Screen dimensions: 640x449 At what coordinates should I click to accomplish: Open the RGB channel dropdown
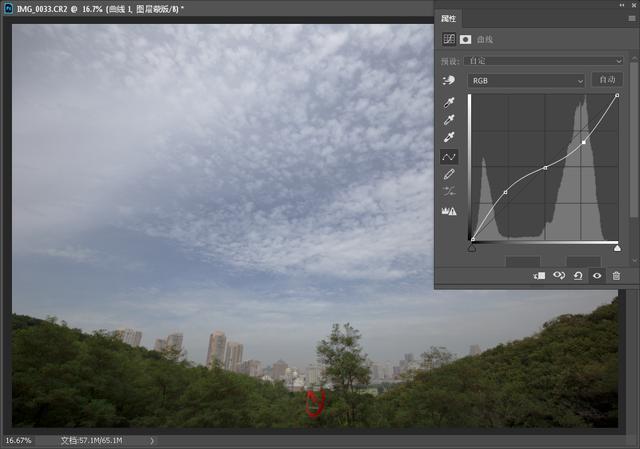pos(526,80)
